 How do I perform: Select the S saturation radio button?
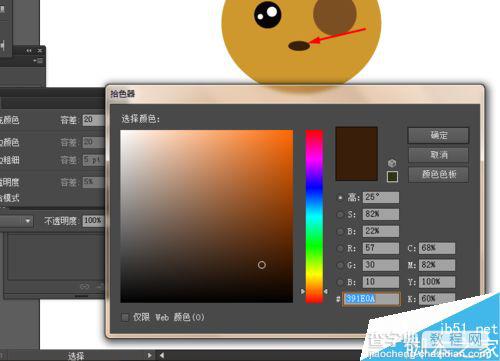(340, 214)
